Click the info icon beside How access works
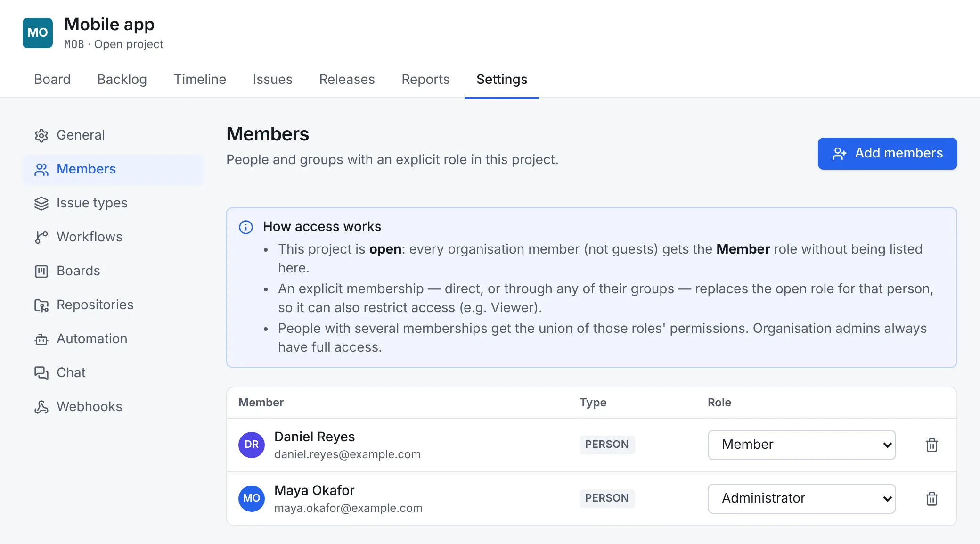 pos(246,227)
